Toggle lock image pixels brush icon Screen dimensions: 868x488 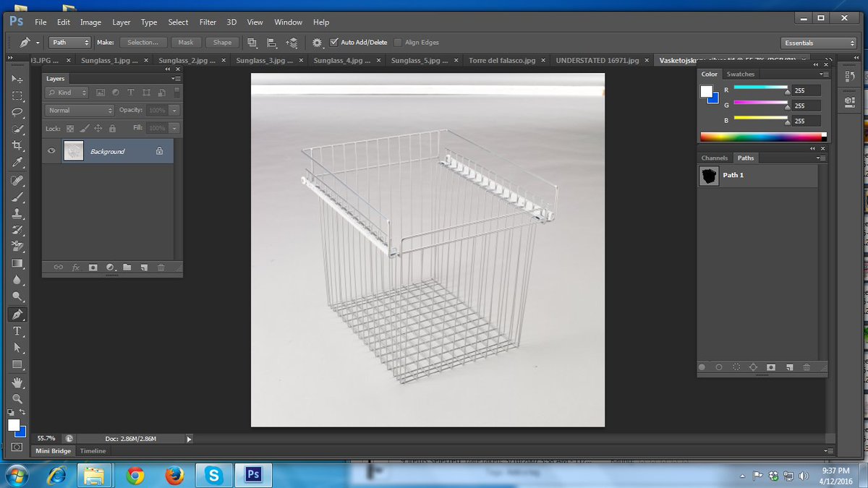pyautogui.click(x=84, y=128)
